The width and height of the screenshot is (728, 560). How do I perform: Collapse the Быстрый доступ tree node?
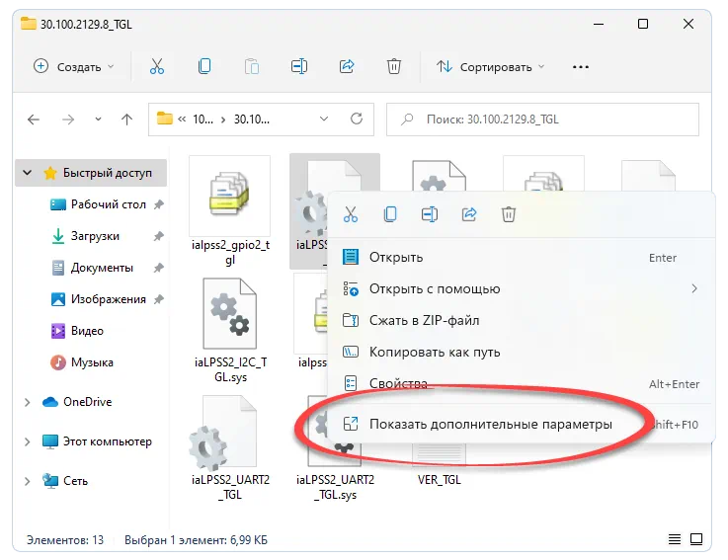[x=28, y=173]
